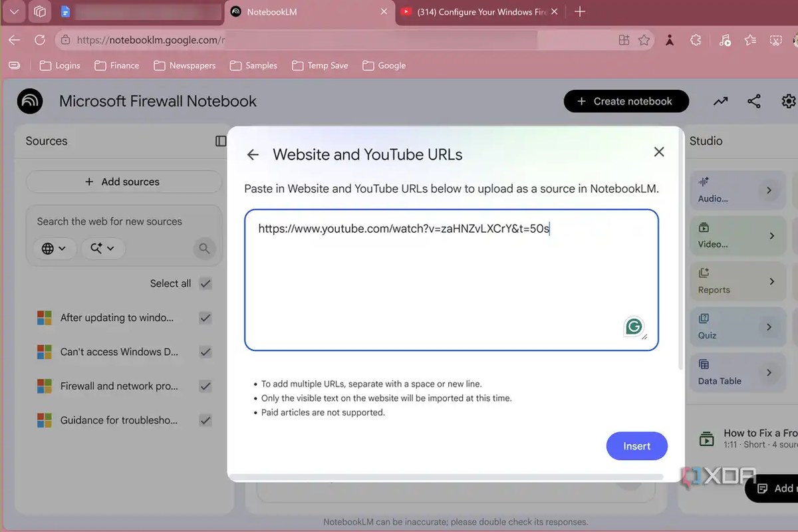Screen dimensions: 798x532
Task: Close the Website and YouTube URLs dialog
Action: coord(659,152)
